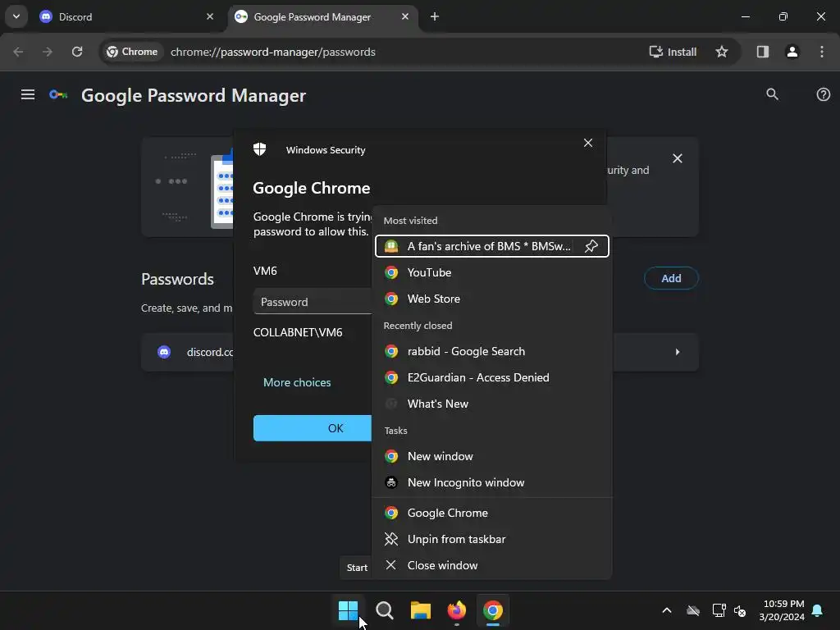
Task: Select Unpin from taskbar
Action: [x=492, y=540]
